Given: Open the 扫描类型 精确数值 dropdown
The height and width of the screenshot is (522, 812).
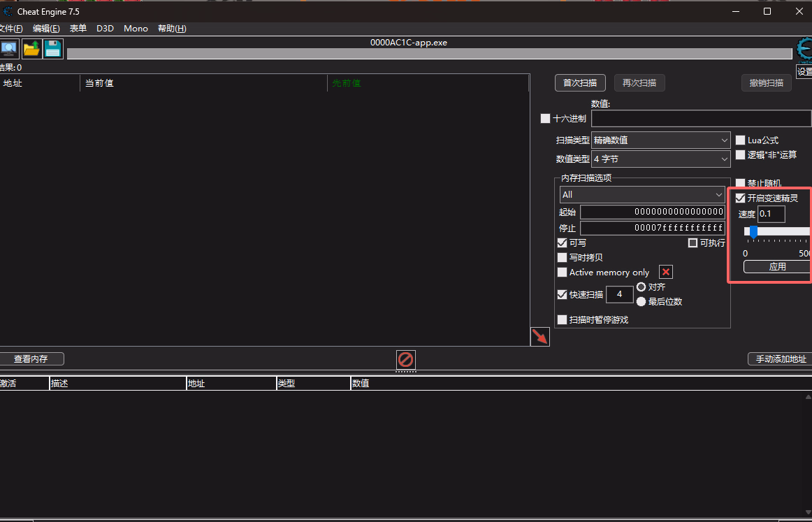Looking at the screenshot, I should click(x=661, y=140).
